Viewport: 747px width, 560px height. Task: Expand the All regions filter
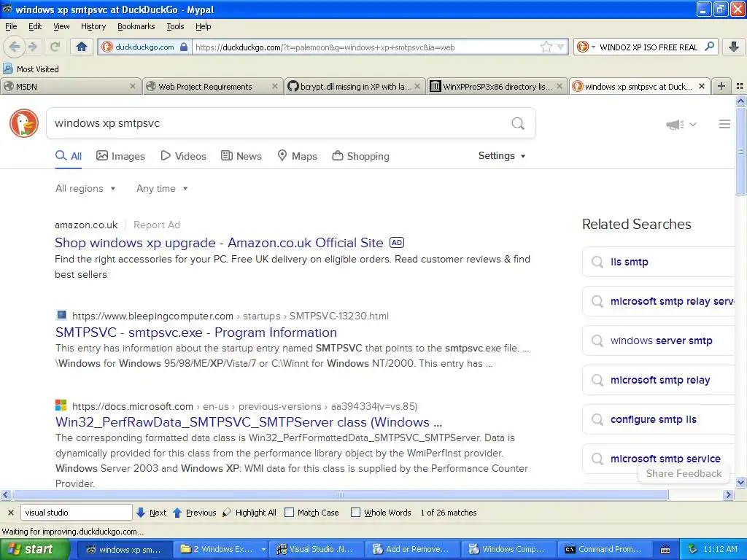click(85, 189)
